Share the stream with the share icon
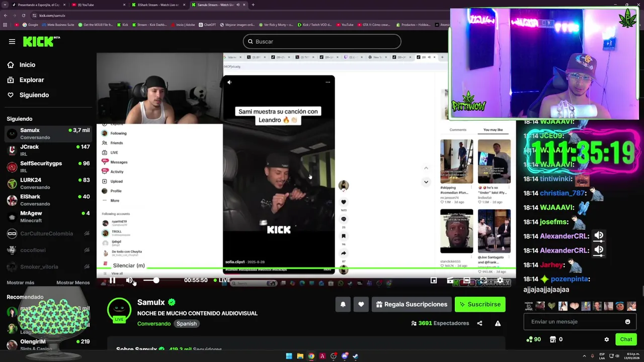Screen dimensions: 644x362 (479, 323)
